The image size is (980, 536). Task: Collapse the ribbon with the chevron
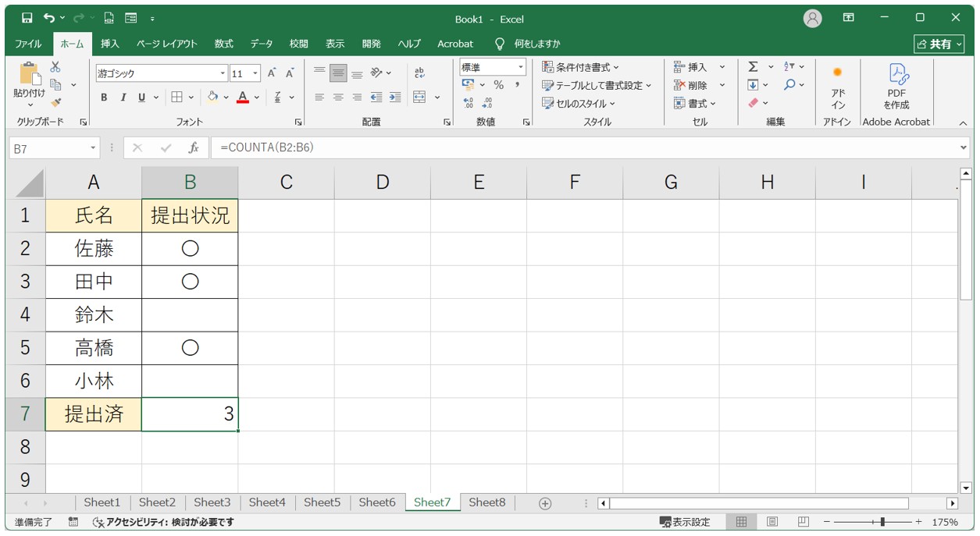point(963,122)
